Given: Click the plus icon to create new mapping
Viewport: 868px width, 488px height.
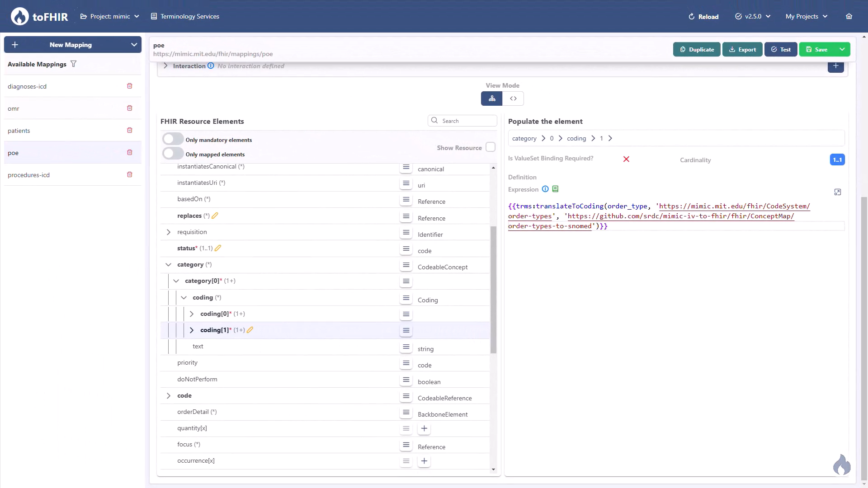Looking at the screenshot, I should click(15, 45).
